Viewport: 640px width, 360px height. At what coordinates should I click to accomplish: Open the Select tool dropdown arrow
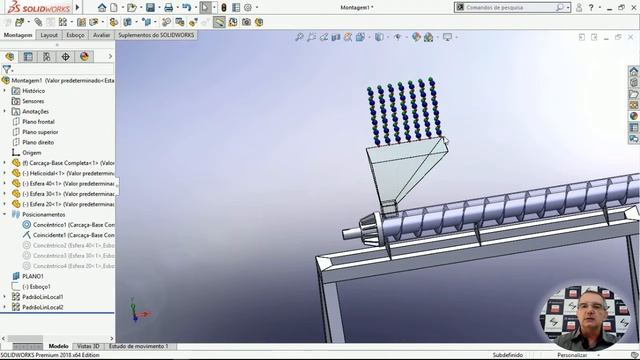tap(214, 7)
